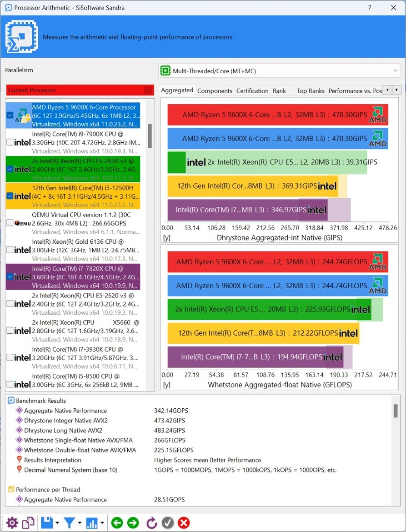Uncheck the AMD Ryzen 5 9600X processor checkbox
406x532 pixels.
[x=10, y=115]
